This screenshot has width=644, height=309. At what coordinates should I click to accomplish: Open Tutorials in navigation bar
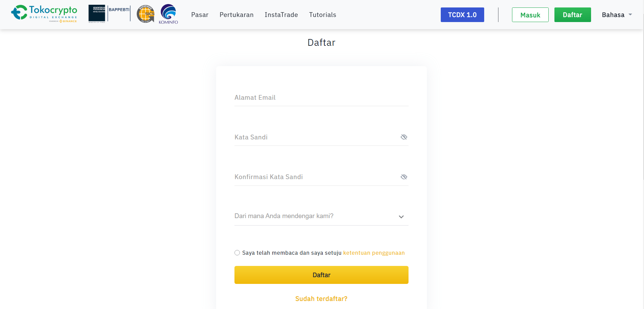tap(322, 15)
